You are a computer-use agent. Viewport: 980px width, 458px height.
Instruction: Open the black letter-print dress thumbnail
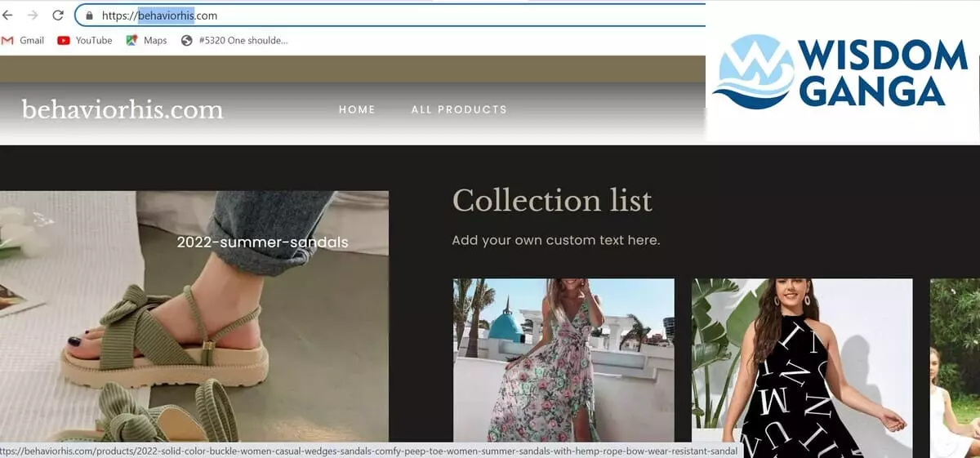click(x=802, y=367)
